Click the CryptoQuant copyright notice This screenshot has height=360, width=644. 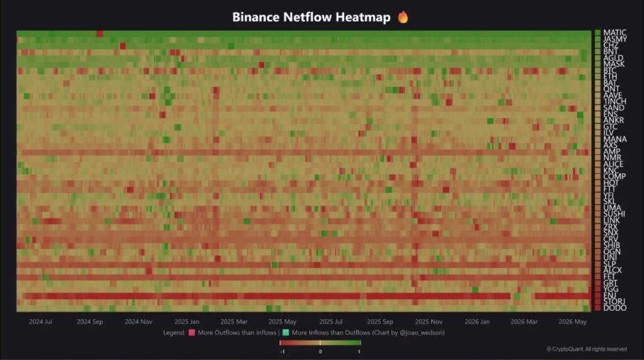pyautogui.click(x=587, y=349)
